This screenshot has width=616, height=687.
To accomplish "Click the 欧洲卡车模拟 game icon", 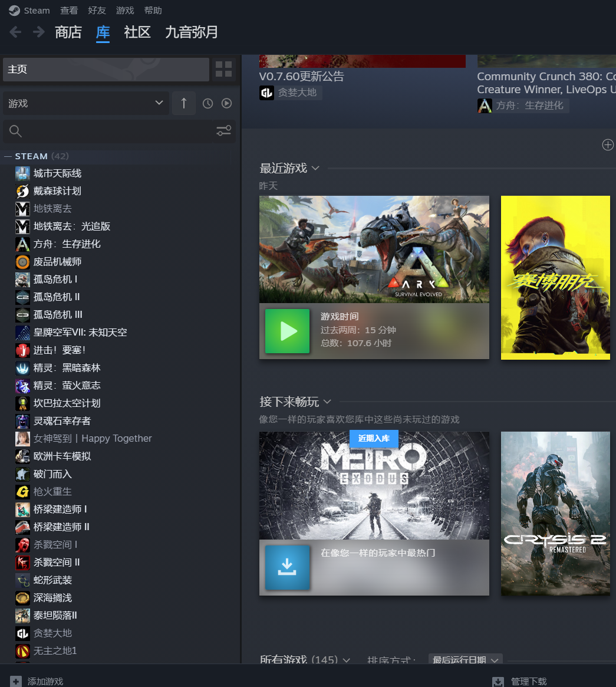I will coord(23,456).
